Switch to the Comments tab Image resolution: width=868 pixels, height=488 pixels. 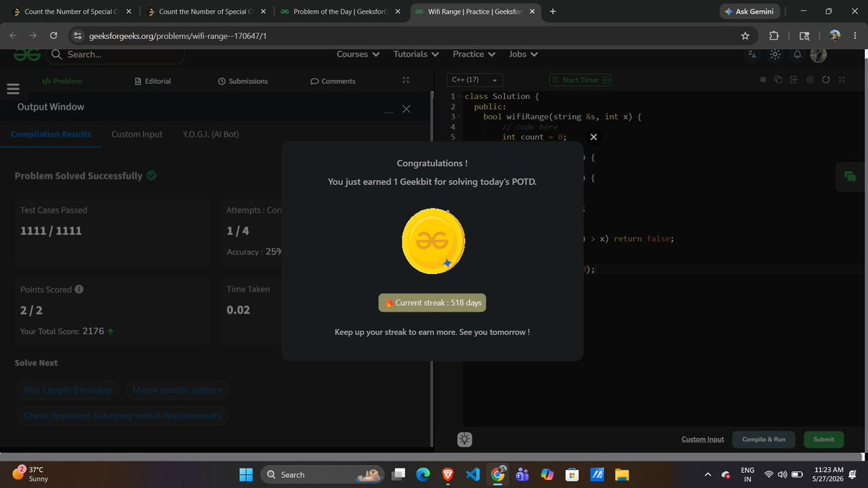click(333, 81)
